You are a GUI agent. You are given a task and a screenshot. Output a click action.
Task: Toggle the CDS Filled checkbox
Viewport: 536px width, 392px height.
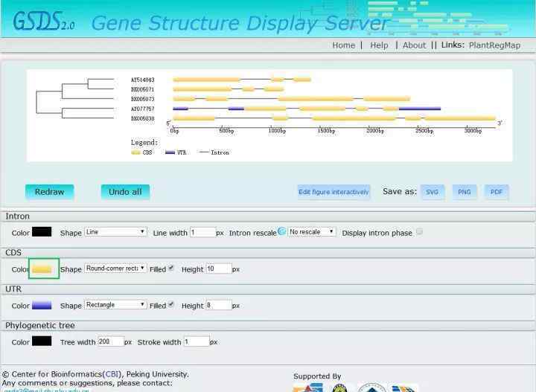coord(171,268)
